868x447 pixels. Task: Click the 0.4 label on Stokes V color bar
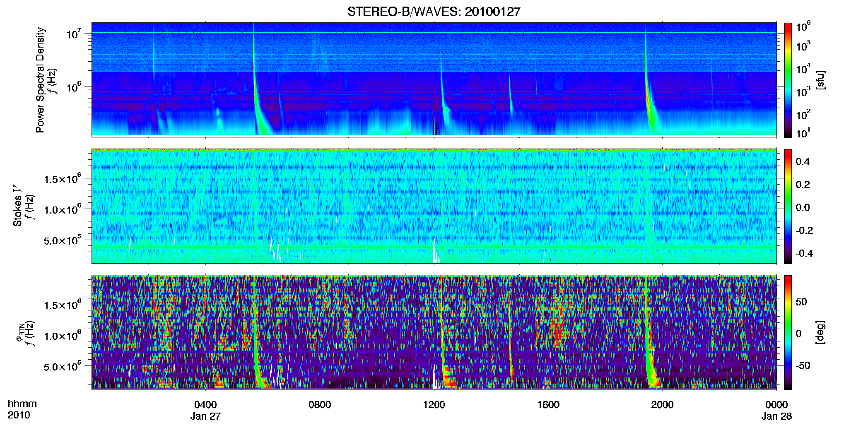803,162
